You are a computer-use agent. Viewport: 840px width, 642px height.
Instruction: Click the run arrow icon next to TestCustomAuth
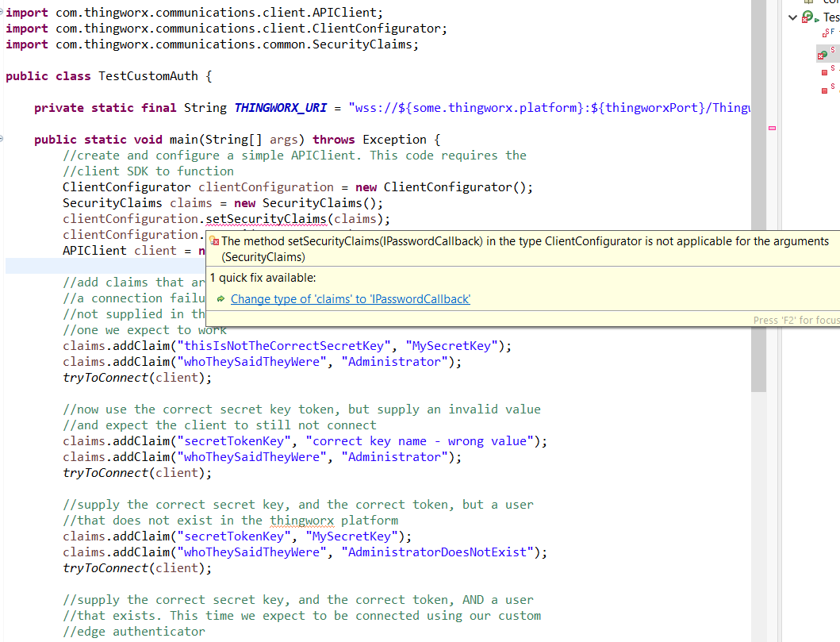point(817,20)
